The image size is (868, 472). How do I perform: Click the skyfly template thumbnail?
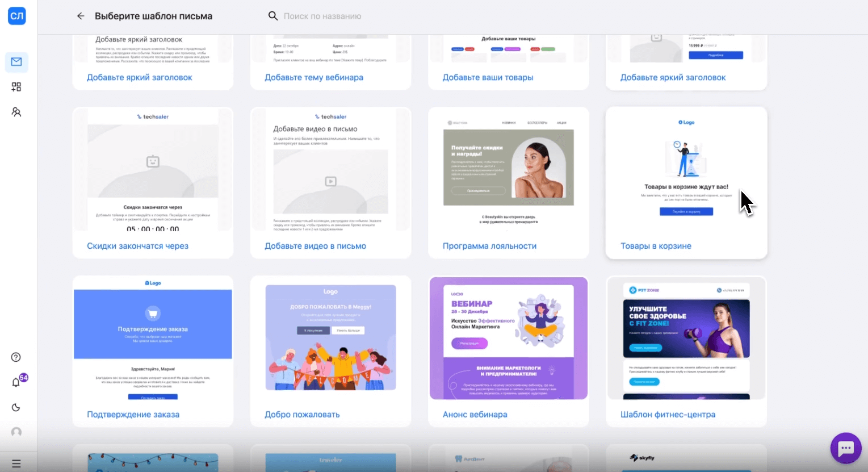click(x=686, y=459)
